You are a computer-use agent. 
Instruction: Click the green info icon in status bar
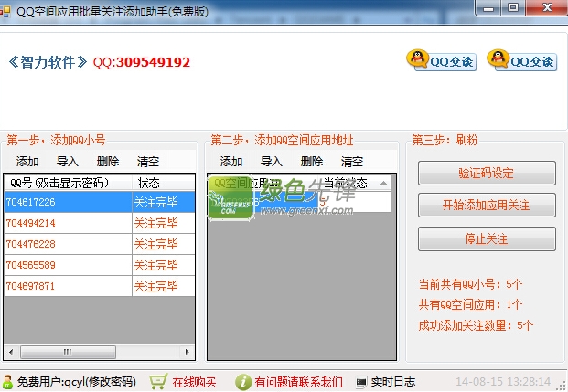tap(243, 382)
